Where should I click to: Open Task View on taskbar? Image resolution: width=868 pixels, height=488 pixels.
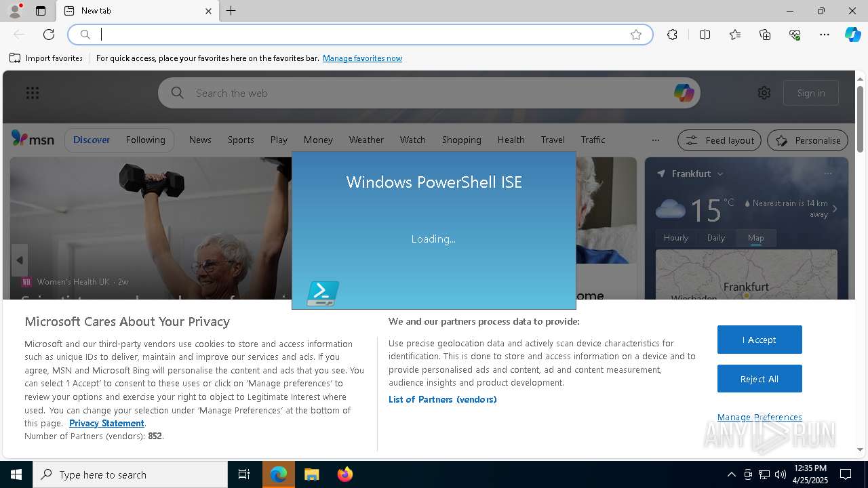click(244, 474)
